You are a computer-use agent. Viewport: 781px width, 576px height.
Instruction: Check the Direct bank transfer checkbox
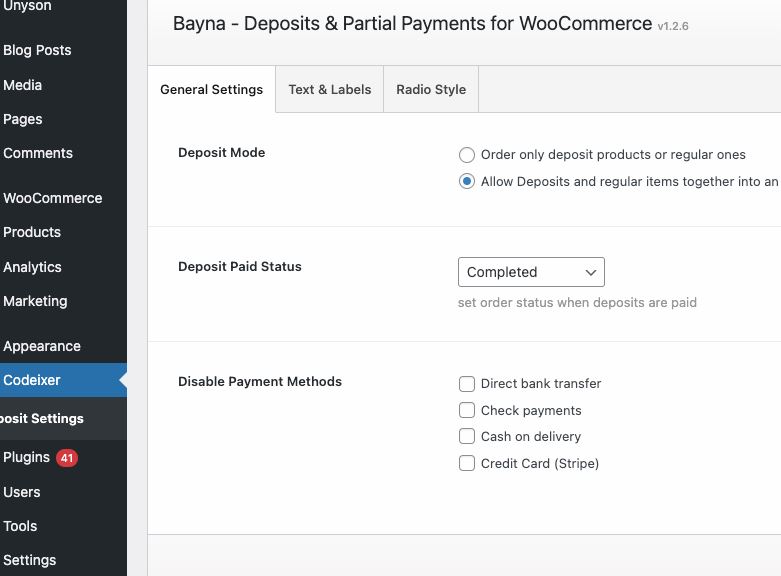(x=467, y=384)
